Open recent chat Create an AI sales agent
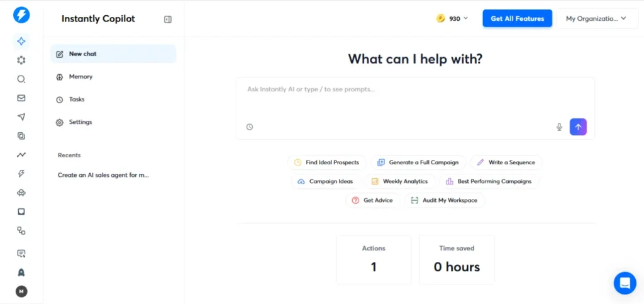The width and height of the screenshot is (644, 304). 103,175
